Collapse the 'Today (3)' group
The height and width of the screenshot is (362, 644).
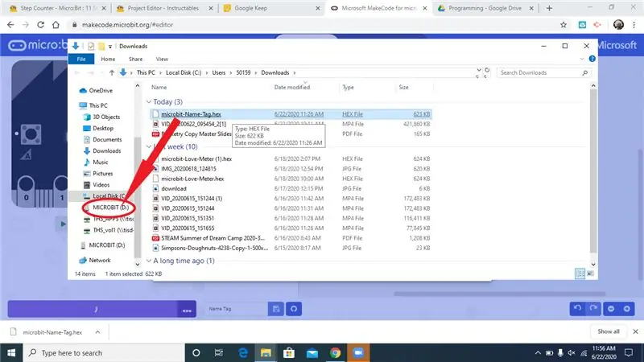point(149,102)
